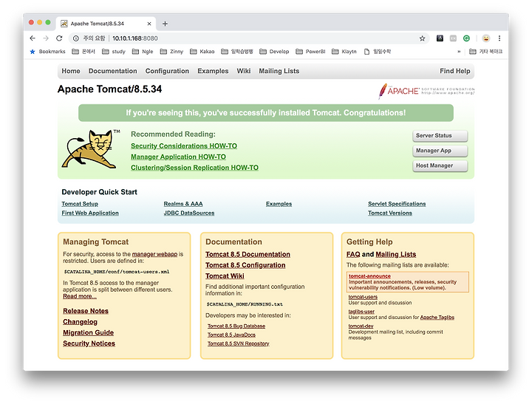Viewport: 532px width, 404px height.
Task: Open Documentation in the Tomcat nav bar
Action: (x=112, y=71)
